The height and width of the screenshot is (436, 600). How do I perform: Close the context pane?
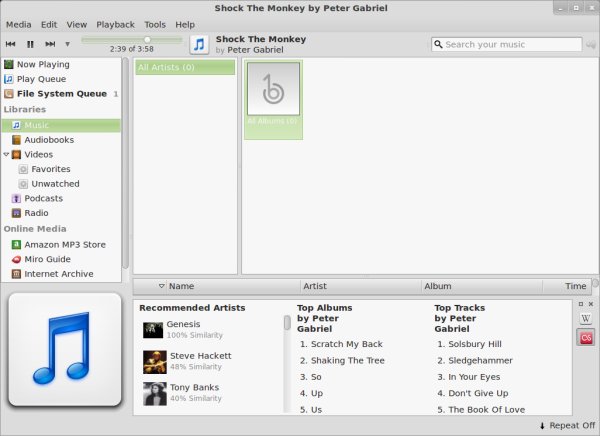pos(591,304)
